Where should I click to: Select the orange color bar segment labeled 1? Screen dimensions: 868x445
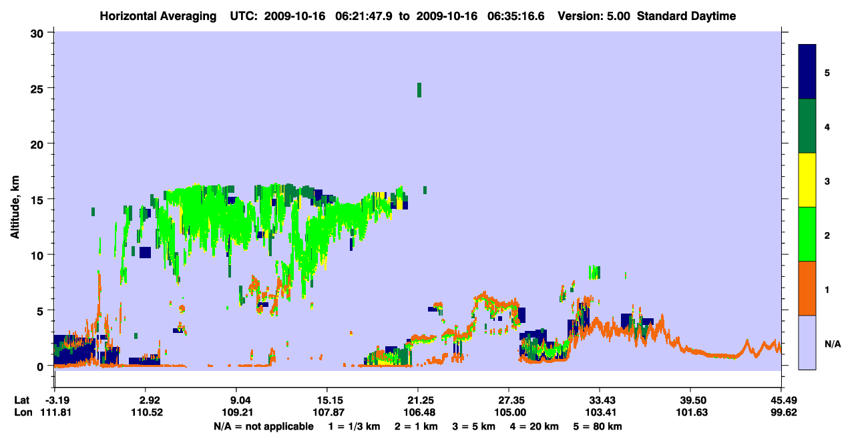pyautogui.click(x=807, y=288)
